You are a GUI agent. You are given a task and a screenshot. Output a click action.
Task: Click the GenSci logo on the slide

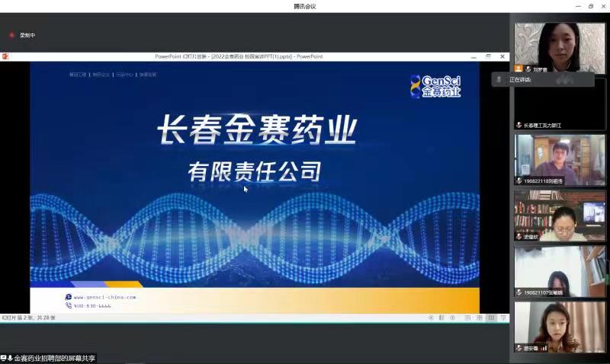point(435,86)
